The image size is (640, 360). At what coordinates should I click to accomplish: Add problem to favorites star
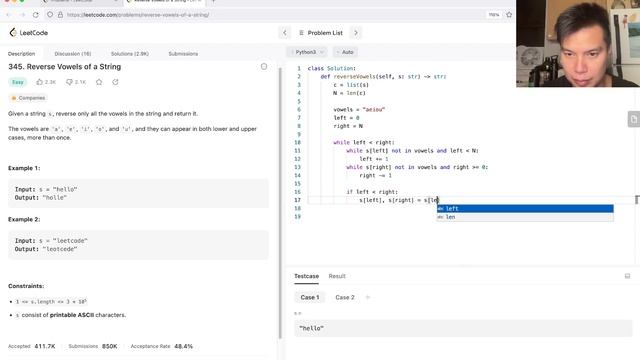point(99,82)
